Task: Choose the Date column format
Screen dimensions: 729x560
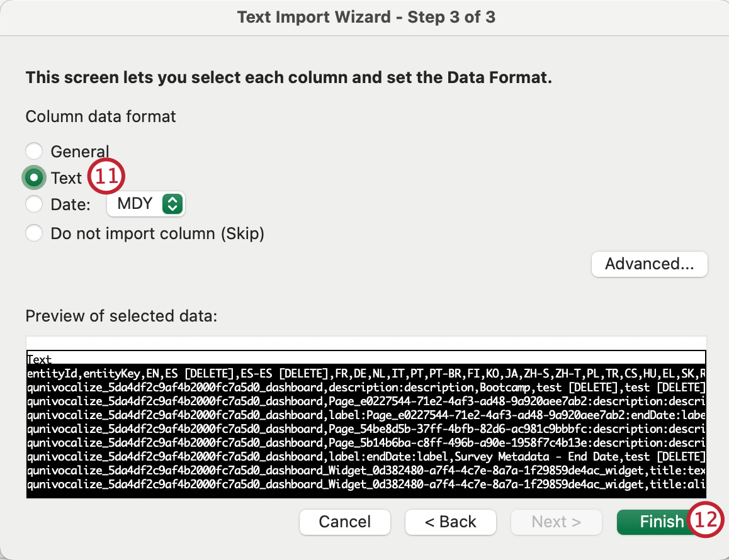Action: point(34,204)
